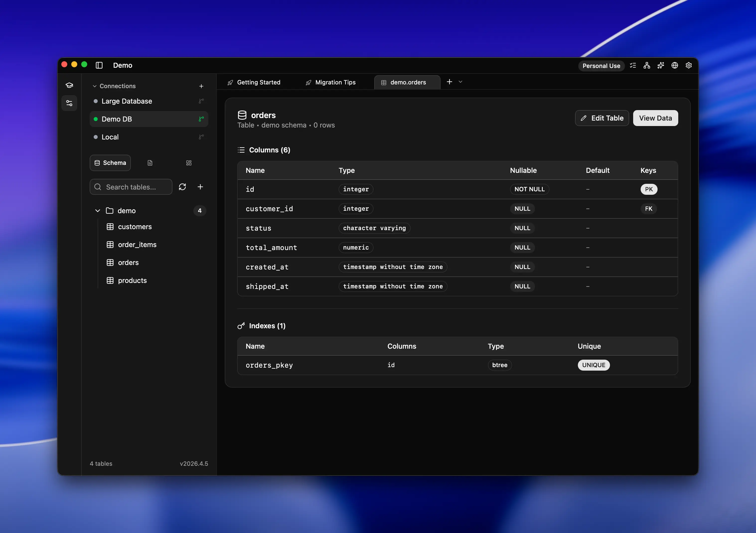Switch to the grid view toggle
Image resolution: width=756 pixels, height=533 pixels.
coord(189,163)
